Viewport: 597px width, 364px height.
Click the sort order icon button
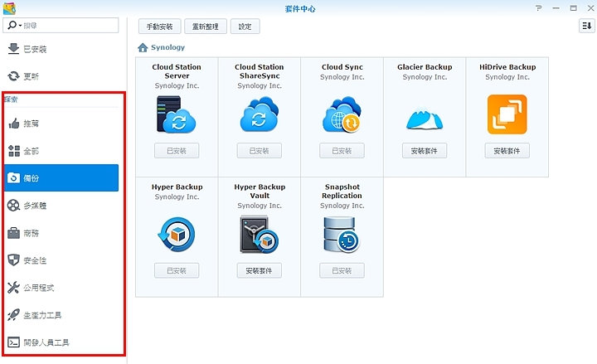587,26
